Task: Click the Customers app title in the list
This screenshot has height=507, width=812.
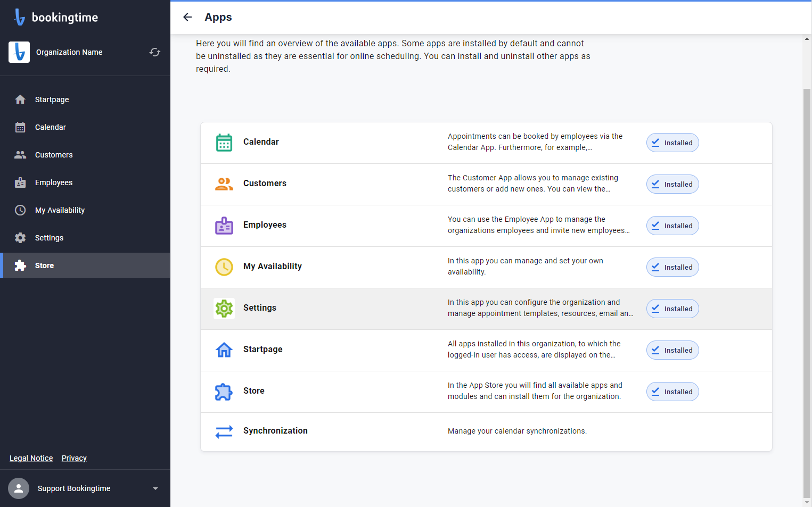Action: click(265, 183)
